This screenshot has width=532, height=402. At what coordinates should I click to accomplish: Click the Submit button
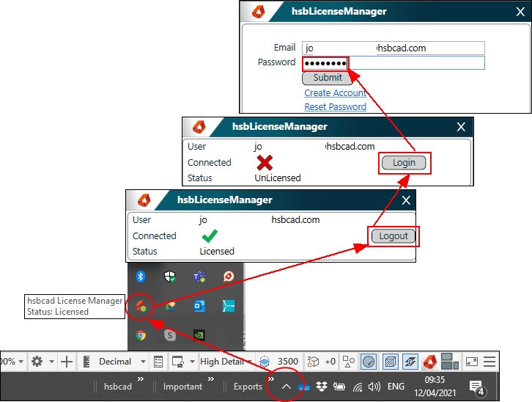point(328,78)
